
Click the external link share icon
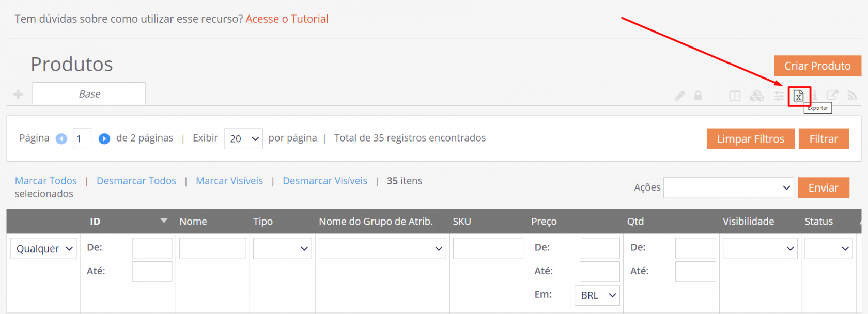[832, 95]
